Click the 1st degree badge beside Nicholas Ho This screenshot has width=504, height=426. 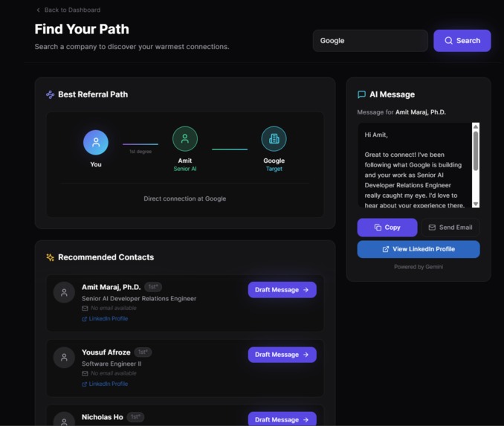[x=135, y=417]
